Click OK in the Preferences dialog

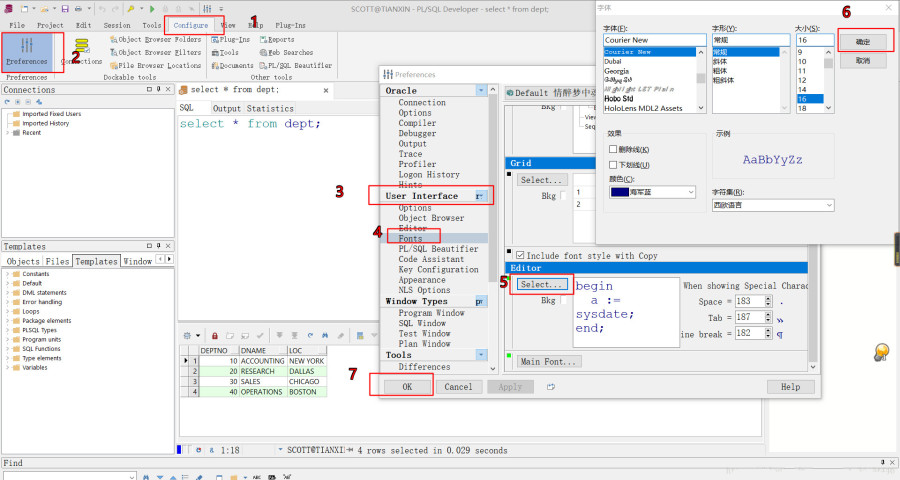click(x=407, y=387)
